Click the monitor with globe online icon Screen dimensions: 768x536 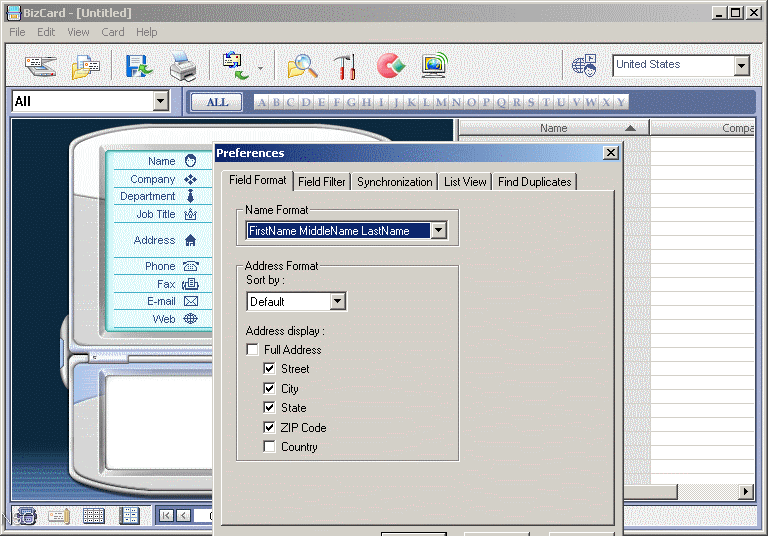pos(434,65)
